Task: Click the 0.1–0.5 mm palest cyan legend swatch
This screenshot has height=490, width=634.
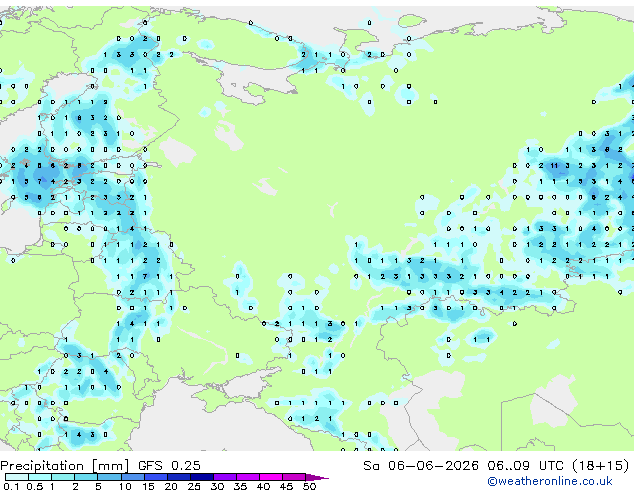Action: tap(17, 477)
